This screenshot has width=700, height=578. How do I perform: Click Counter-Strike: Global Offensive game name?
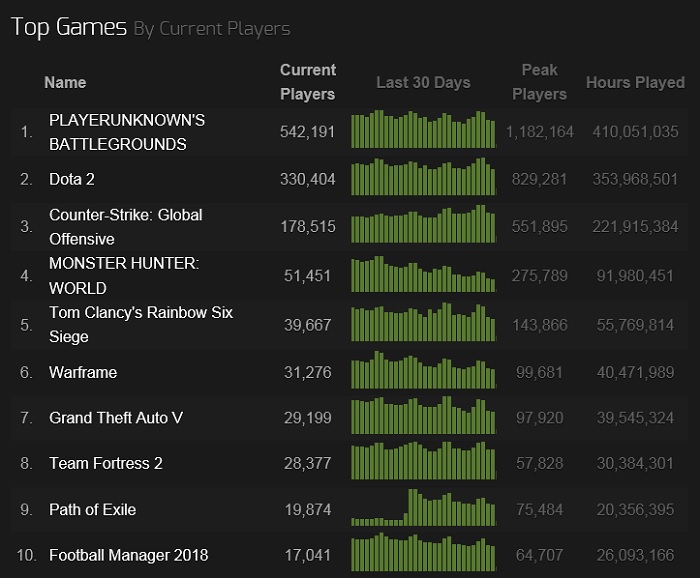[x=125, y=227]
